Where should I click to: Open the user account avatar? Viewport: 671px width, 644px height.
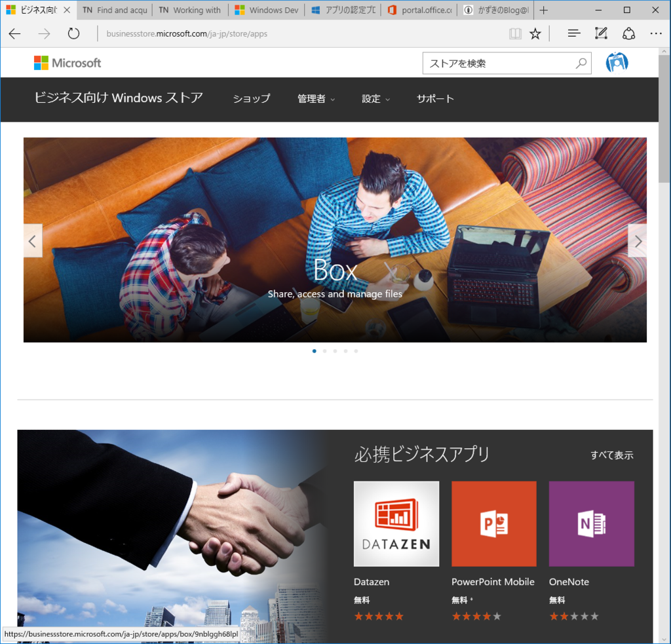(x=617, y=63)
